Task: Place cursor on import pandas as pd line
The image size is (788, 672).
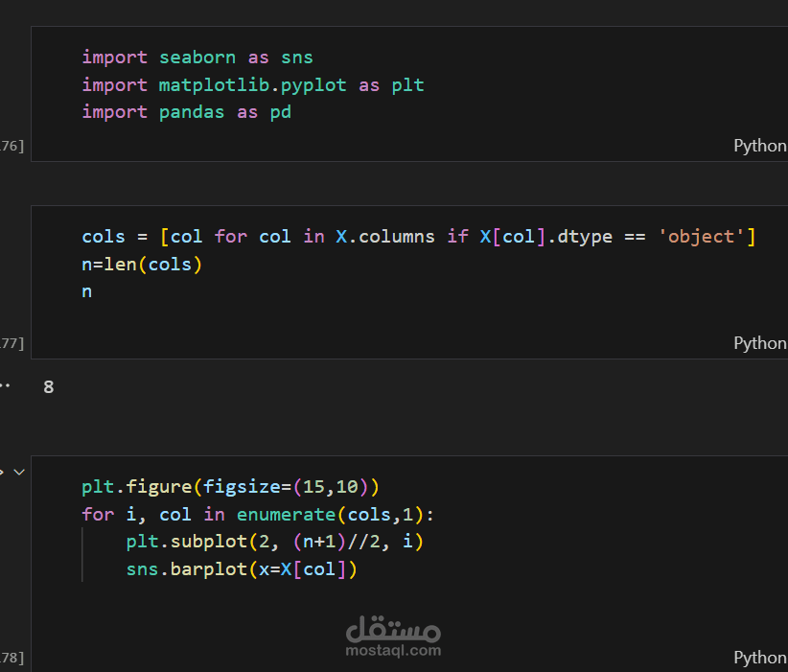Action: click(186, 112)
